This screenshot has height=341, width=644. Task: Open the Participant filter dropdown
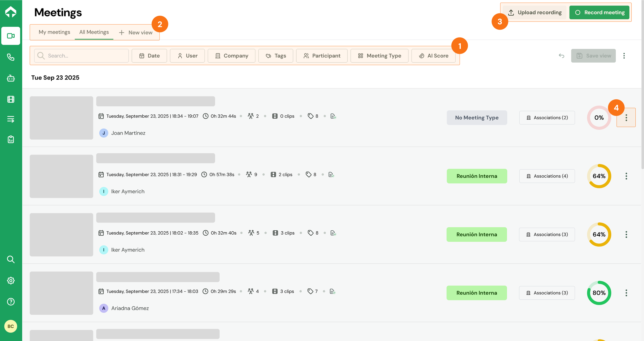(x=322, y=56)
